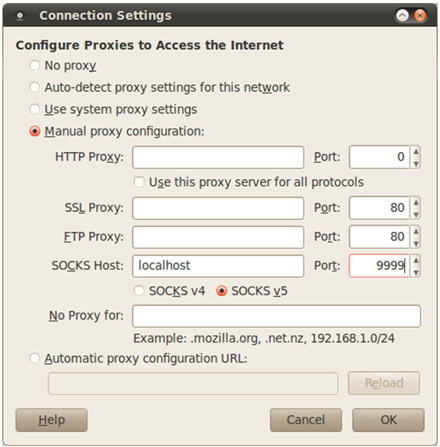Image resolution: width=440 pixels, height=447 pixels.
Task: Select Use system proxy settings option
Action: coord(35,109)
